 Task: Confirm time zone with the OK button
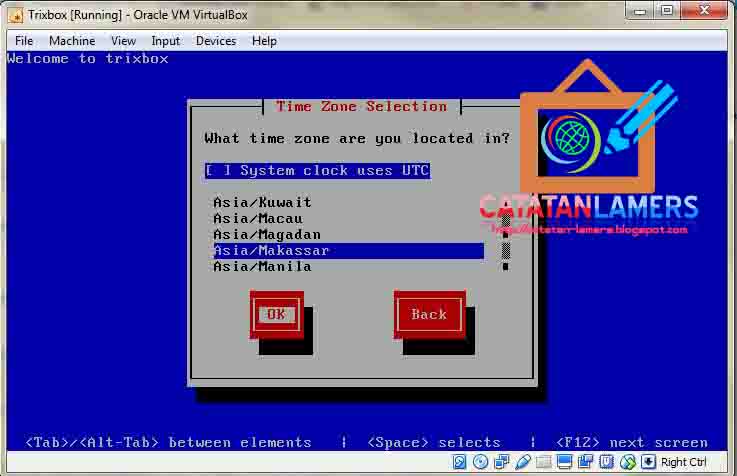pyautogui.click(x=276, y=314)
